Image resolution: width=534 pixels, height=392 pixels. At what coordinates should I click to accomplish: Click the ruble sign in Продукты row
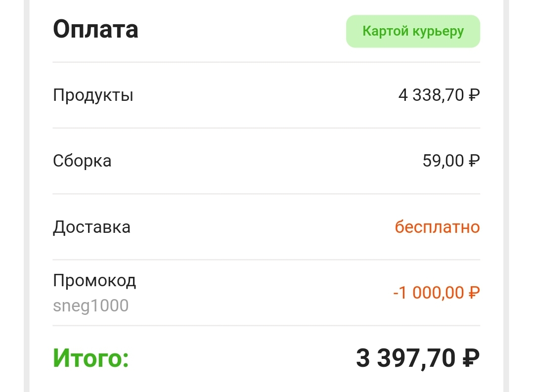[474, 95]
